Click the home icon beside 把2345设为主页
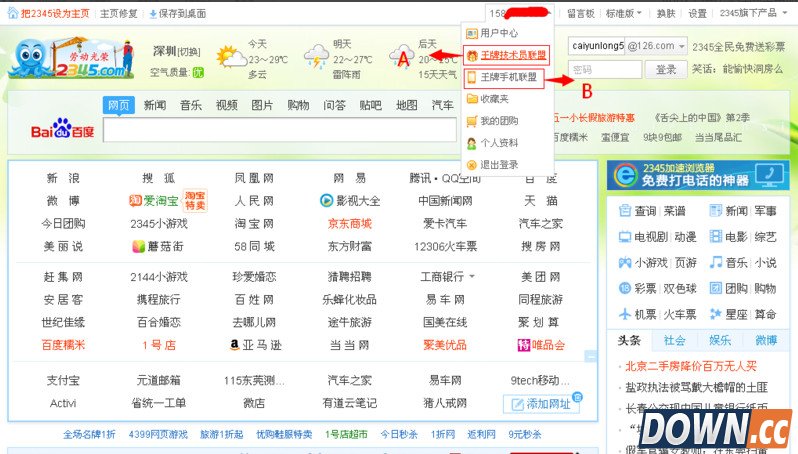798x454 pixels. point(13,13)
